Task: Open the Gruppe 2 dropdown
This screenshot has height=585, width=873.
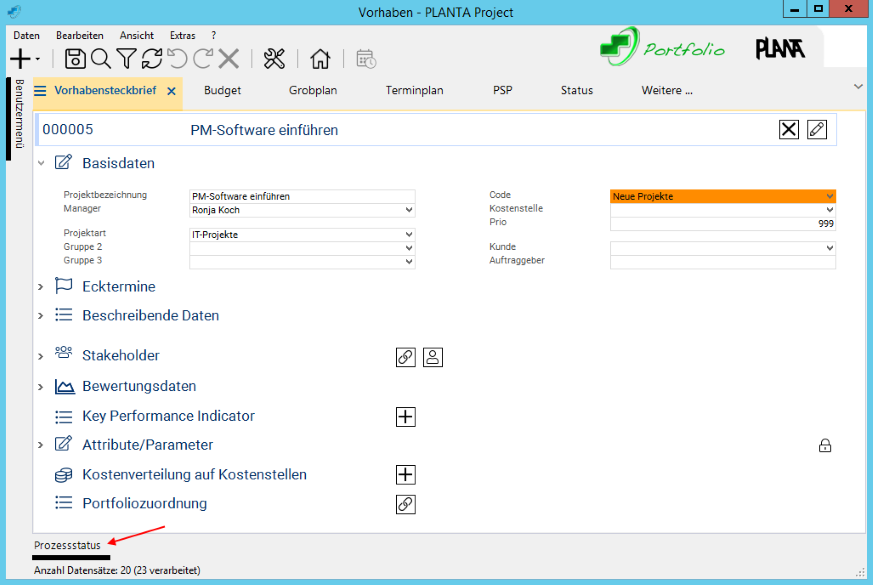Action: pyautogui.click(x=409, y=248)
